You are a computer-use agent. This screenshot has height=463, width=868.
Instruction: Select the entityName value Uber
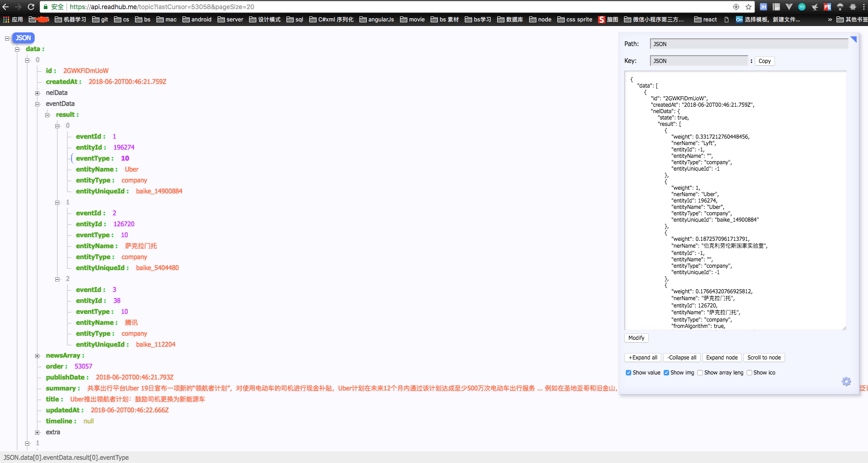point(132,169)
